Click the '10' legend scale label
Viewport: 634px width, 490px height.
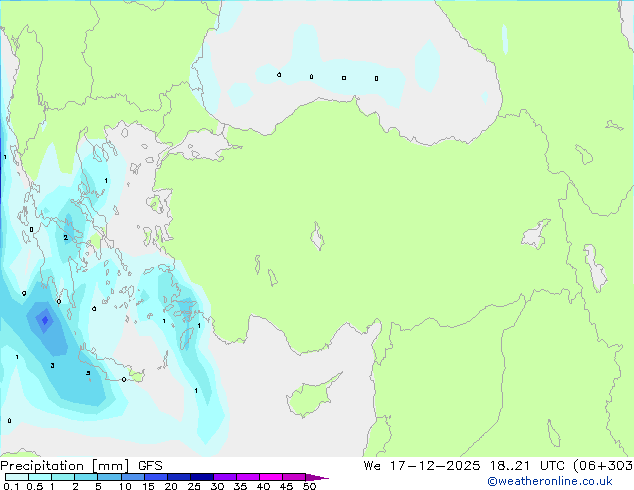125,486
